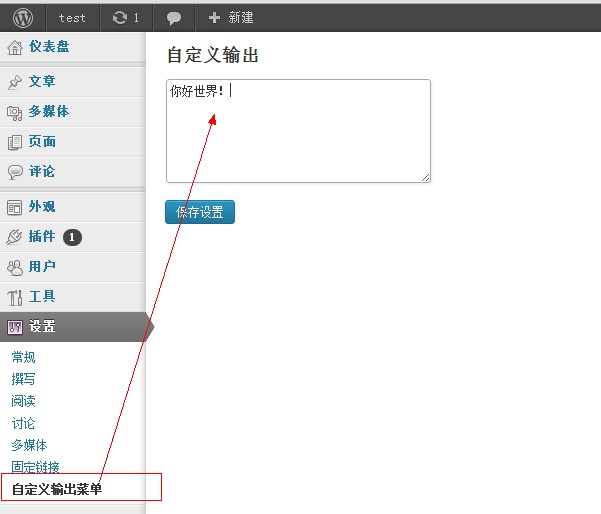The height and width of the screenshot is (514, 601).
Task: Click the 评论 comments sidebar icon
Action: tap(15, 172)
